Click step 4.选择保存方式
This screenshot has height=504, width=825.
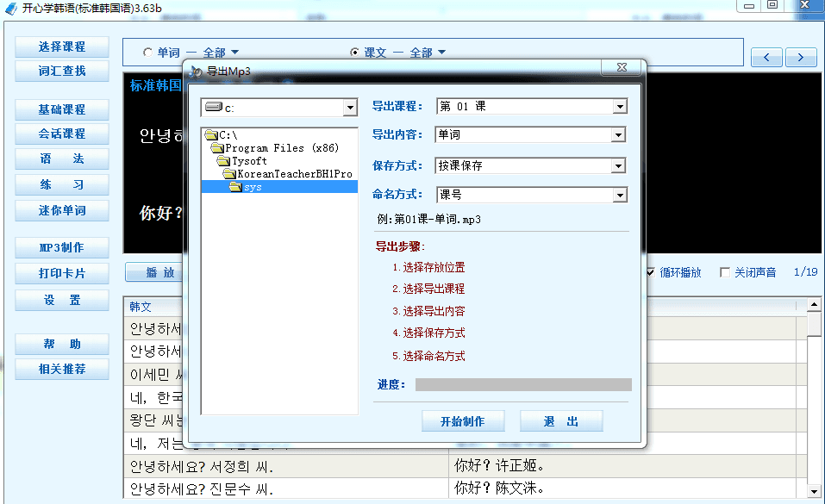428,333
